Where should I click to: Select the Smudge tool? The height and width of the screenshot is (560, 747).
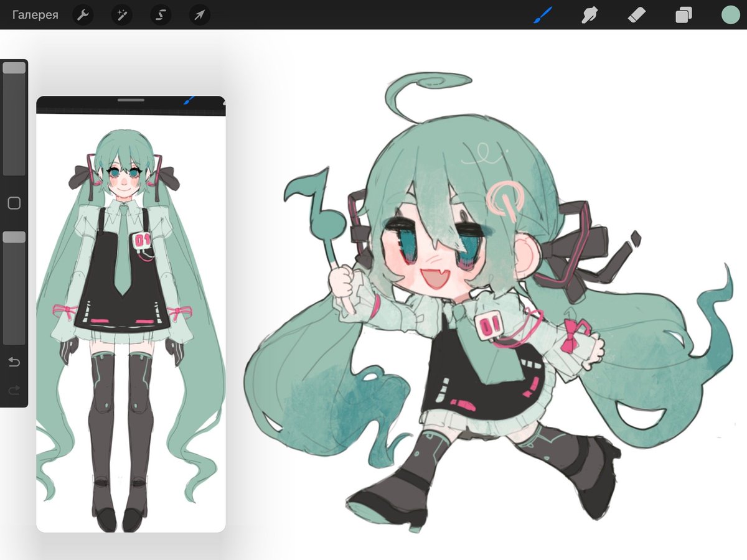[x=590, y=15]
